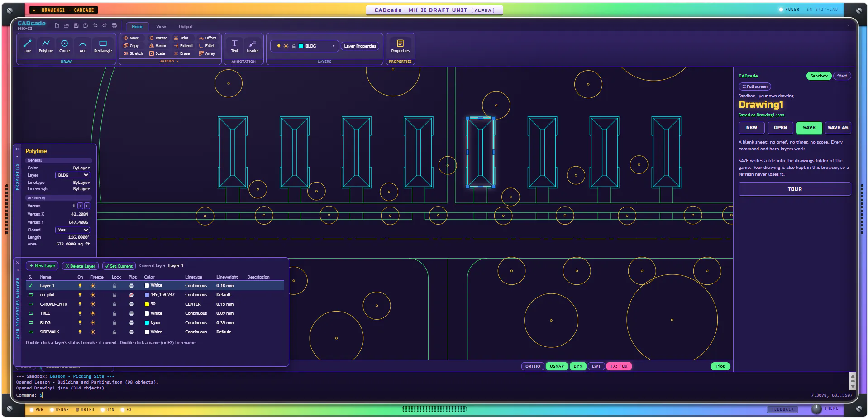This screenshot has width=868, height=418.
Task: Click the print icon in quick toolbar
Action: [x=114, y=26]
